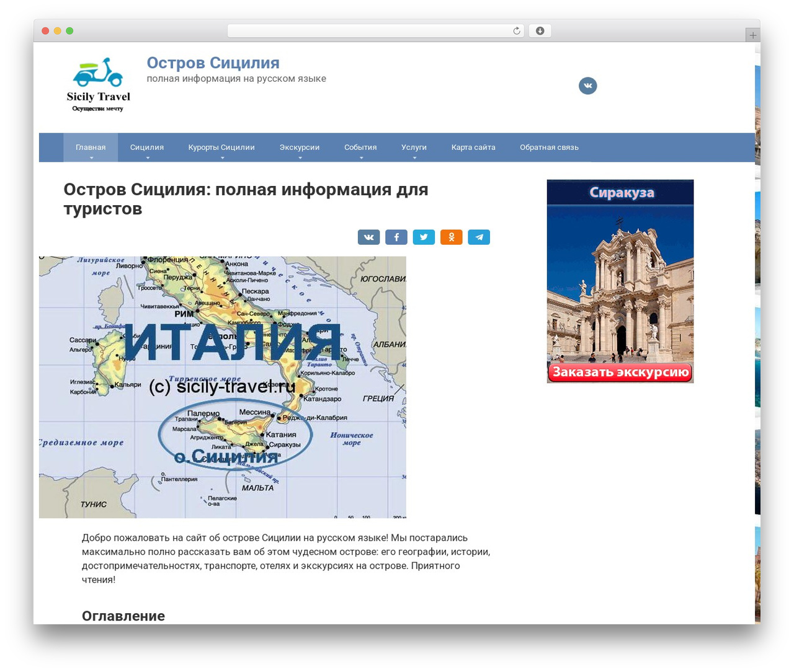Share page on Odnoklassniki
The image size is (794, 672).
[451, 237]
